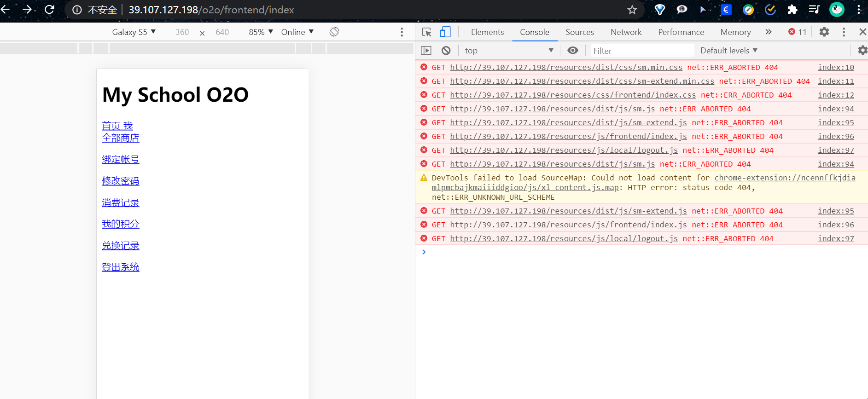Open source location index:12

[x=836, y=95]
